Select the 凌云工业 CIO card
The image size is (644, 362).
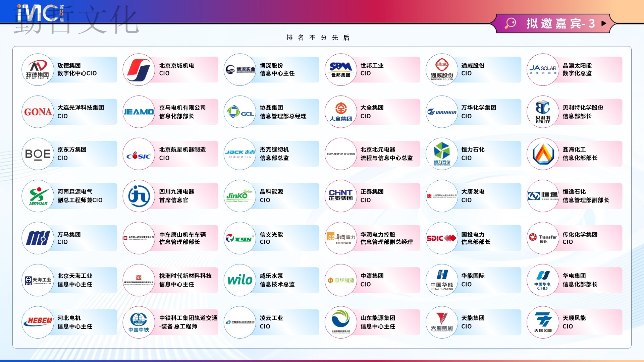(x=272, y=322)
